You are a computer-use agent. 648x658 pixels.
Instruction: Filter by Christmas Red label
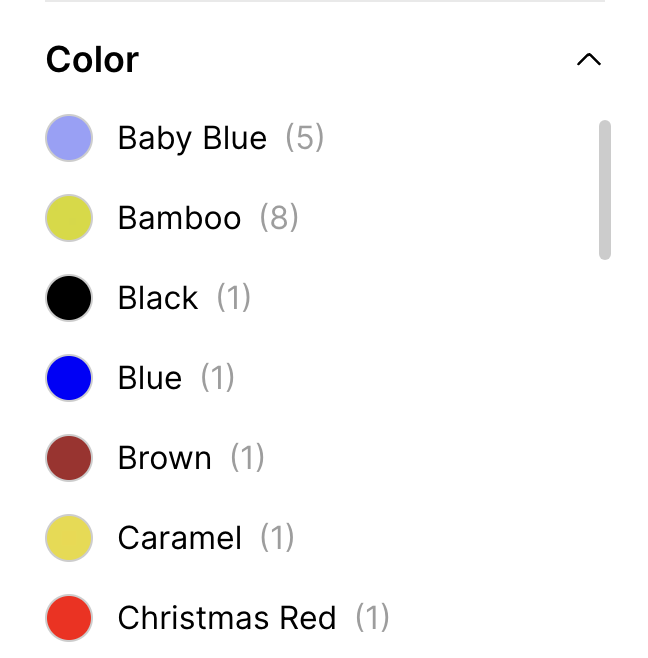227,618
